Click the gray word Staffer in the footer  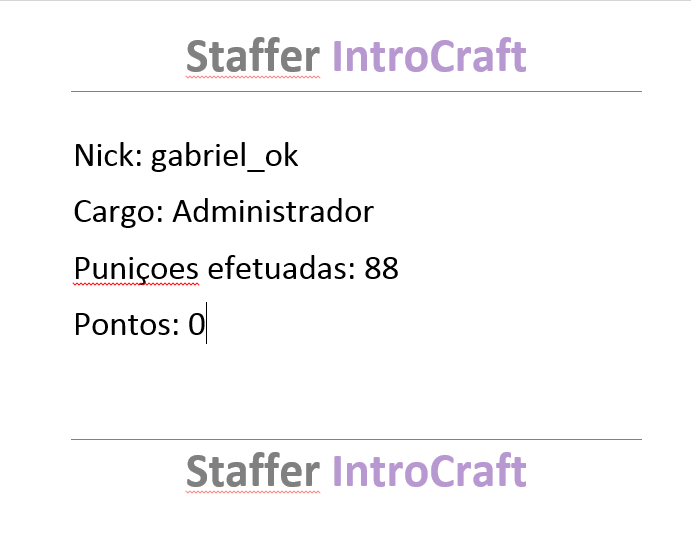pos(253,471)
